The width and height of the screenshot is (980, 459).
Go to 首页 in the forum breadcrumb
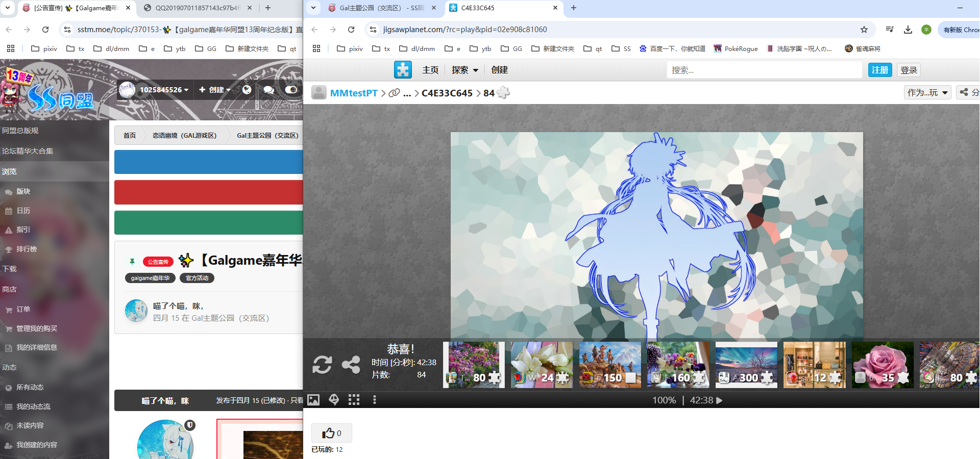(130, 135)
